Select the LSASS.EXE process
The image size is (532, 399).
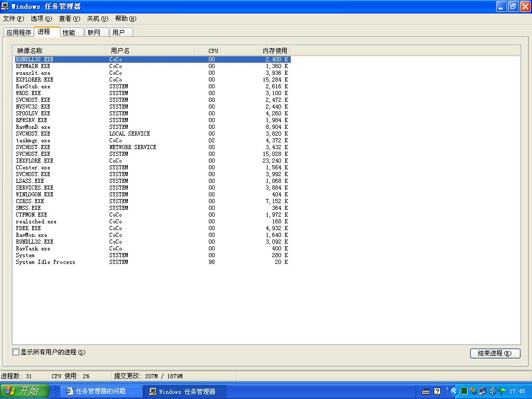pyautogui.click(x=152, y=181)
